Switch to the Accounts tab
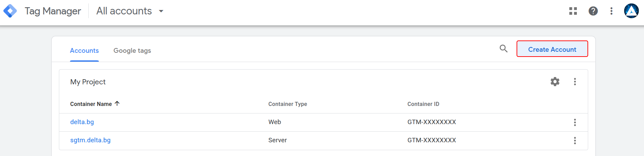The height and width of the screenshot is (156, 644). pos(84,50)
